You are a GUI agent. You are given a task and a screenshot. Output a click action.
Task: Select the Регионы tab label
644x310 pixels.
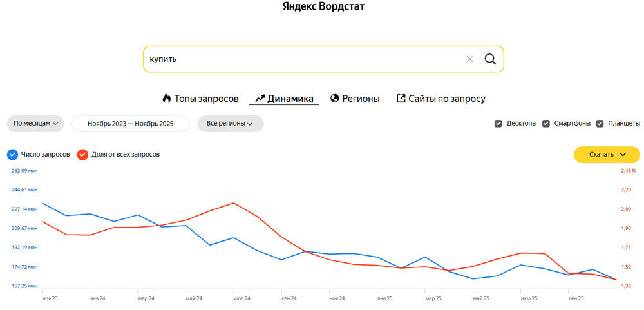(361, 99)
